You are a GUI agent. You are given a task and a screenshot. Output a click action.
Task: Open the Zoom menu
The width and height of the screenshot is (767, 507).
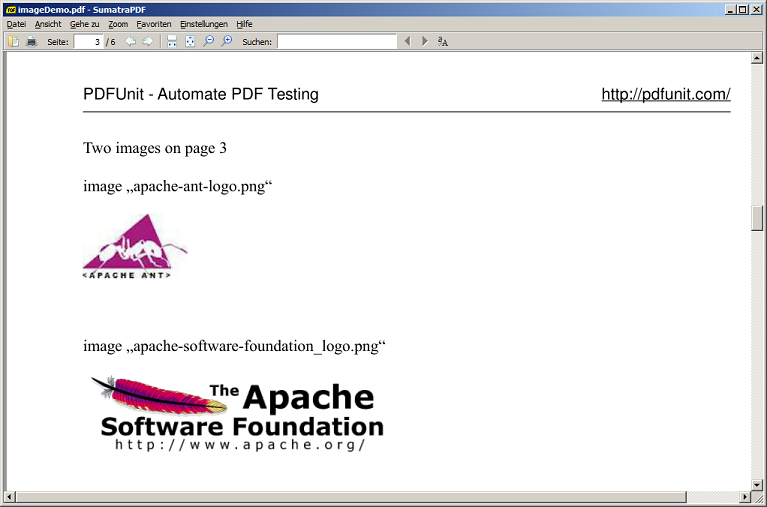pos(118,23)
